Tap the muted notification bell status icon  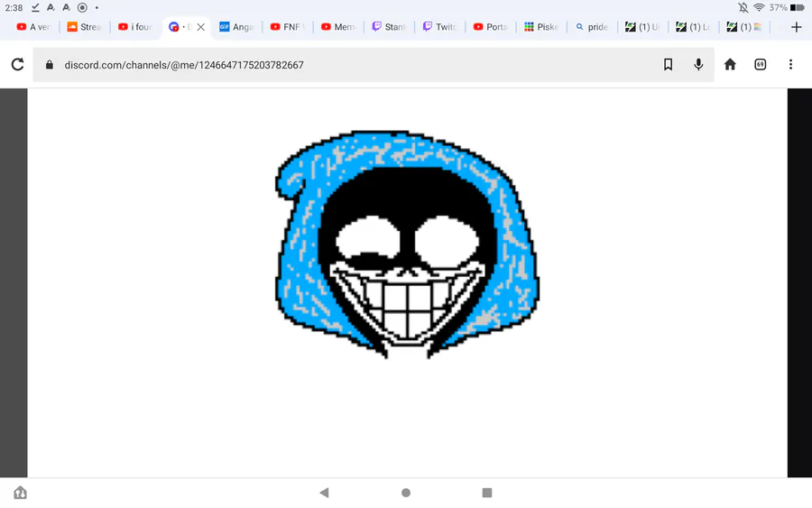[x=743, y=7]
